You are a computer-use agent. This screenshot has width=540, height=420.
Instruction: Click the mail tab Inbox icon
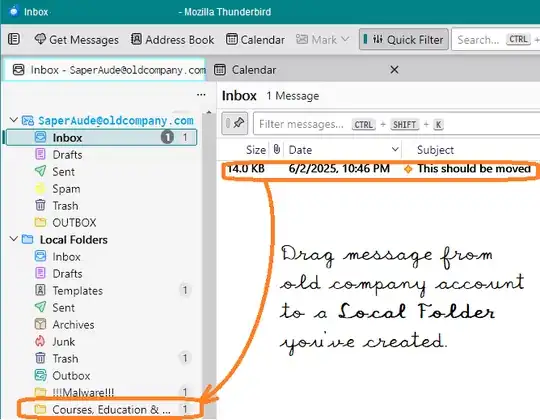click(18, 70)
